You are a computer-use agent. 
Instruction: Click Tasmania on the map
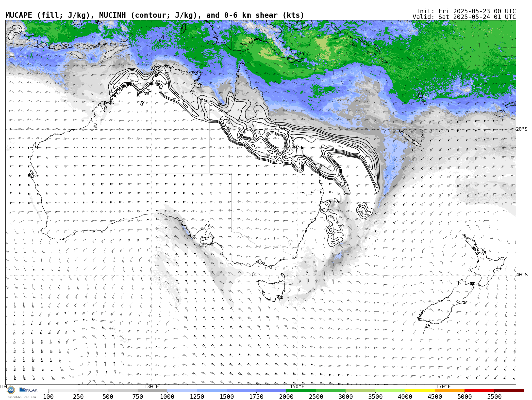click(x=272, y=290)
